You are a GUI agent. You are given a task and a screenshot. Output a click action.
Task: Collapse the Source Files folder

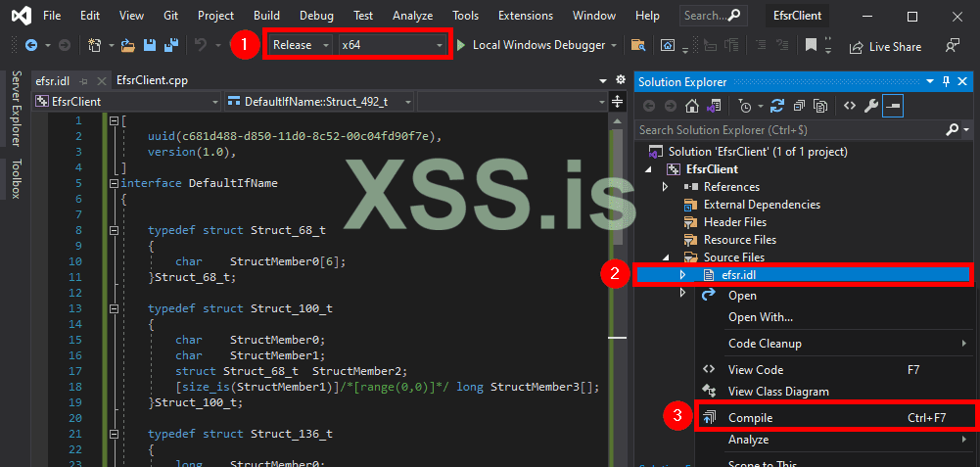(665, 257)
